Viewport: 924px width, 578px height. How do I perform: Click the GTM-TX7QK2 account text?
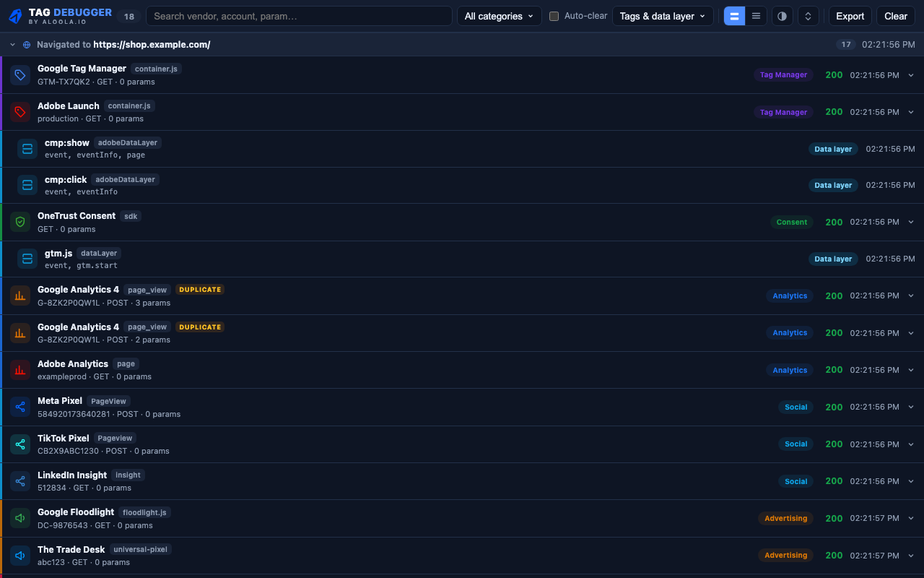pyautogui.click(x=64, y=82)
